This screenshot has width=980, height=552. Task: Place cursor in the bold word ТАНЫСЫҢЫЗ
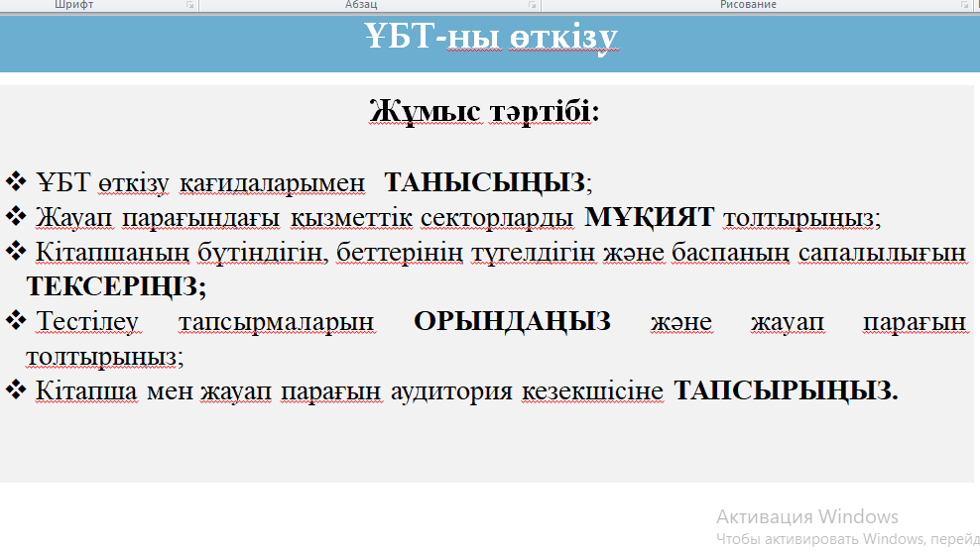pyautogui.click(x=484, y=182)
